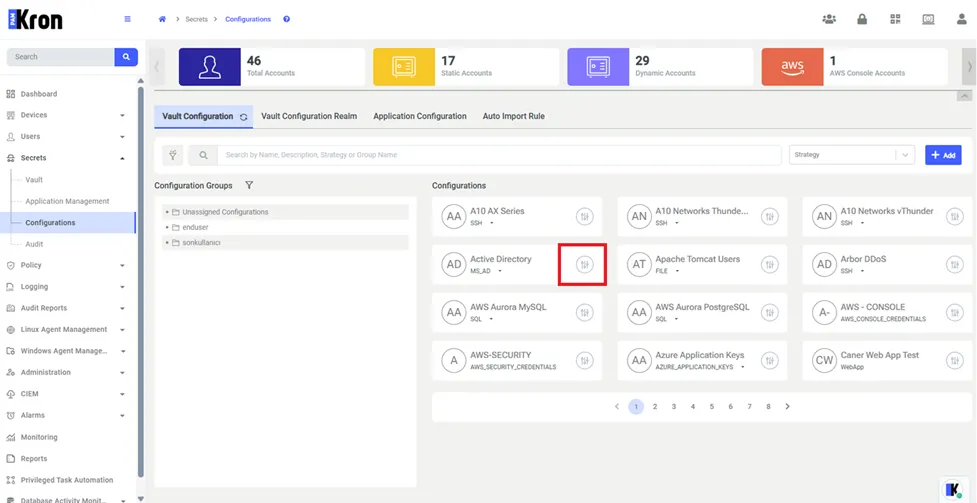This screenshot has height=503, width=977.
Task: Click the configuration search by name field
Action: [498, 155]
